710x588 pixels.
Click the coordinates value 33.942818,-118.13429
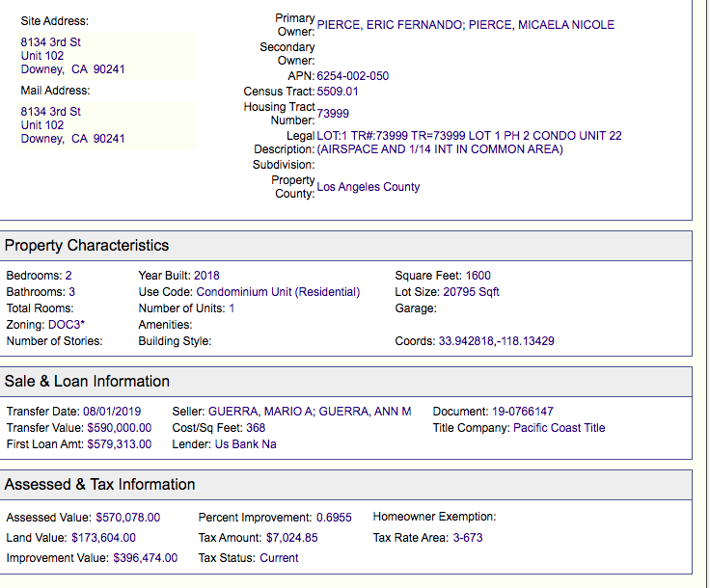[496, 341]
